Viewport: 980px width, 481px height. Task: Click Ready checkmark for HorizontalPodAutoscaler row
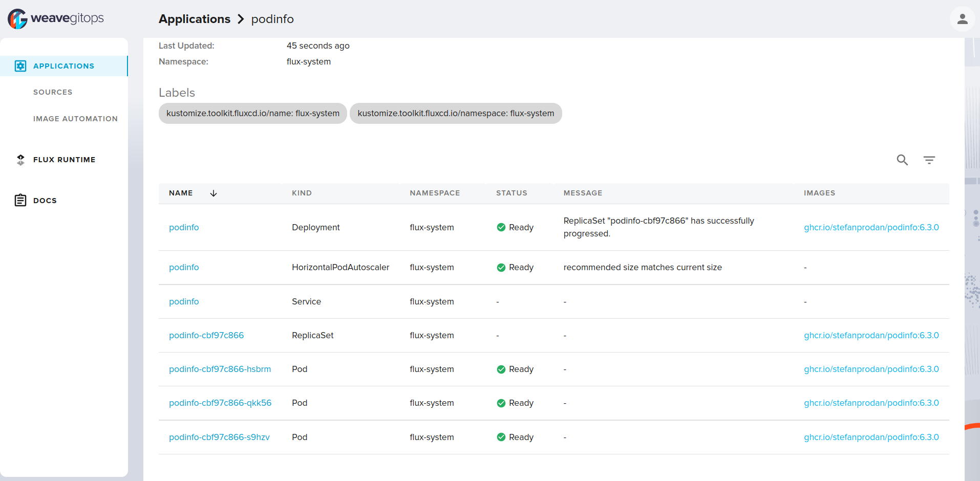(501, 267)
